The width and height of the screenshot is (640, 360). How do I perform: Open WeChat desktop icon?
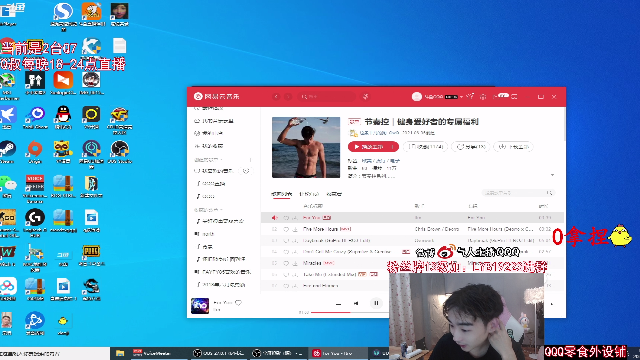pyautogui.click(x=7, y=187)
